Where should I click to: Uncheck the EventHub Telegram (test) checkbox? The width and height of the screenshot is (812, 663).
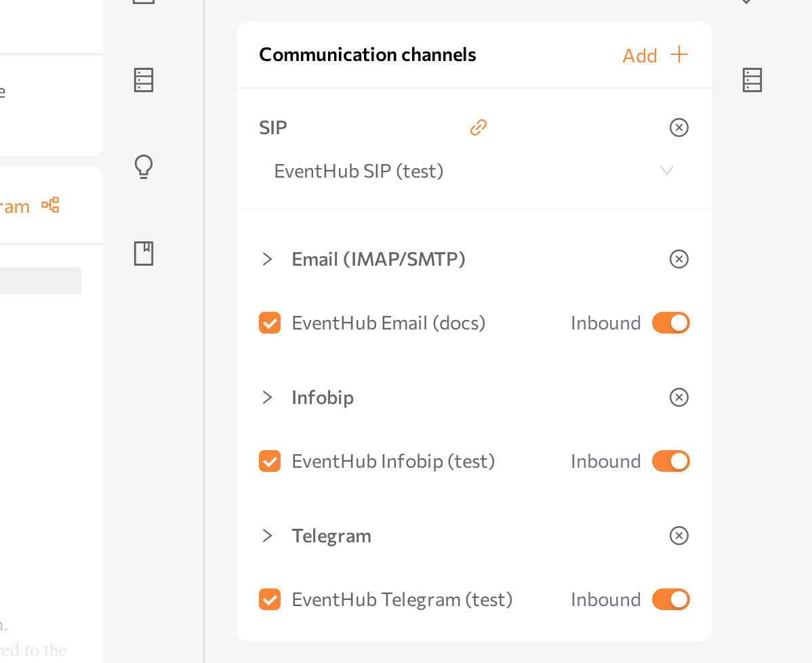270,599
